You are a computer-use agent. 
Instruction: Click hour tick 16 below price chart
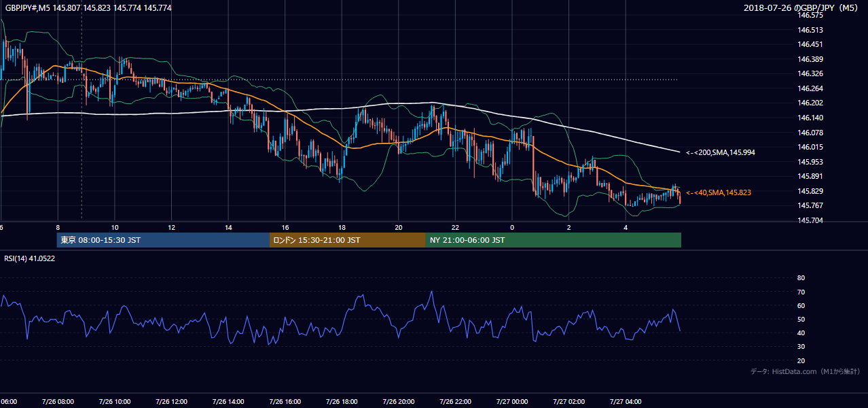[285, 227]
